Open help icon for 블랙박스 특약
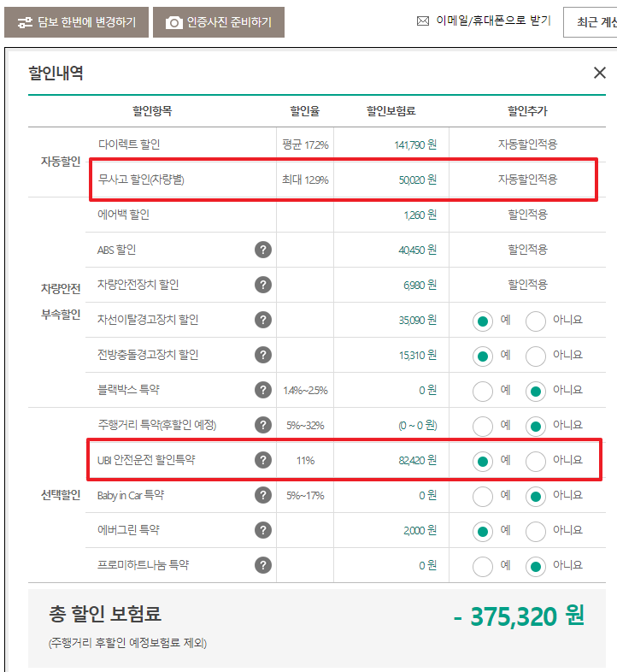617x672 pixels. (263, 390)
